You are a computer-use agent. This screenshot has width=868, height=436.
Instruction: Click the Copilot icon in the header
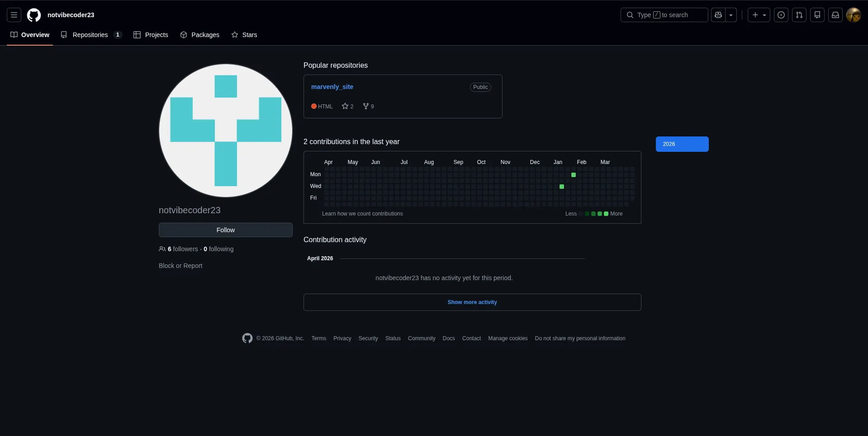pyautogui.click(x=719, y=15)
